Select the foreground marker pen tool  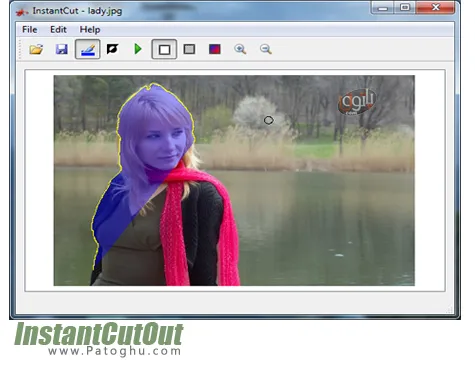[x=88, y=49]
